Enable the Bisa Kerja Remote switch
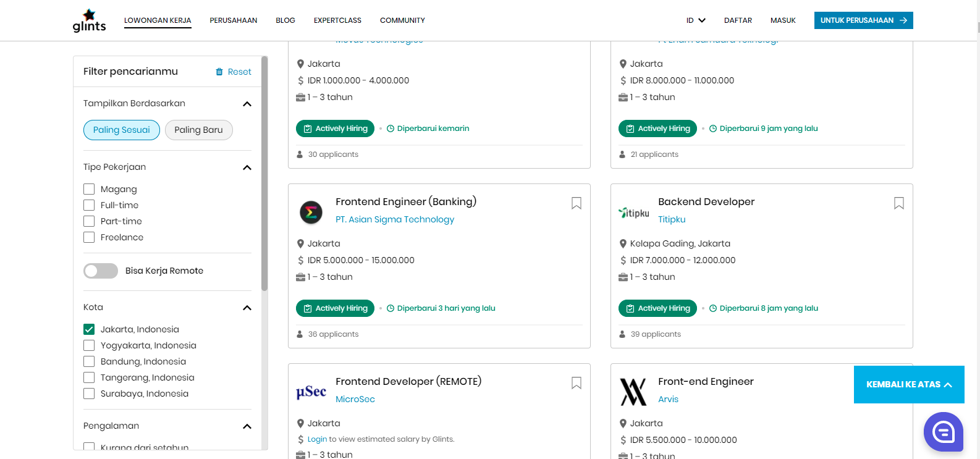 click(x=101, y=271)
